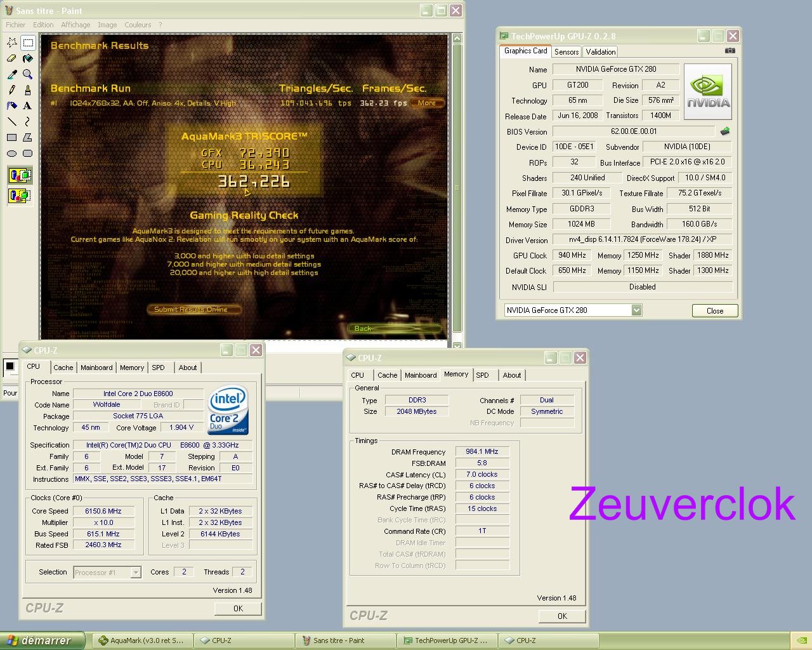Click the Close button in GPU-Z
The image size is (812, 650).
715,310
